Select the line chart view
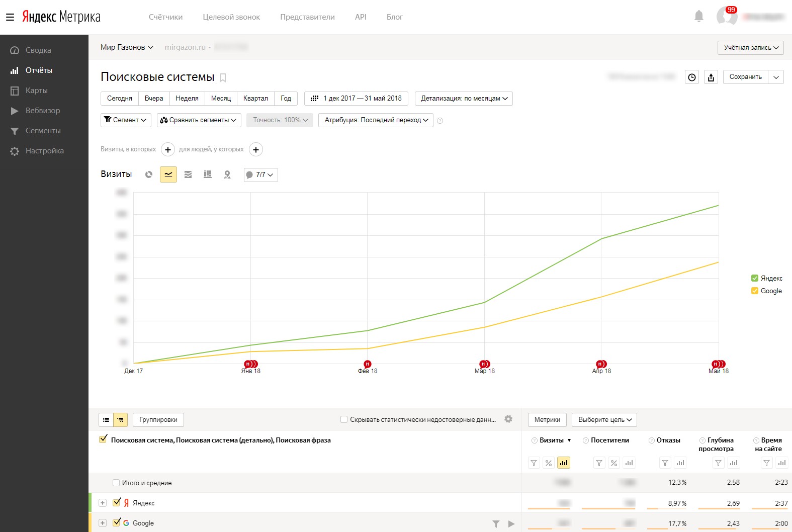 pyautogui.click(x=168, y=174)
